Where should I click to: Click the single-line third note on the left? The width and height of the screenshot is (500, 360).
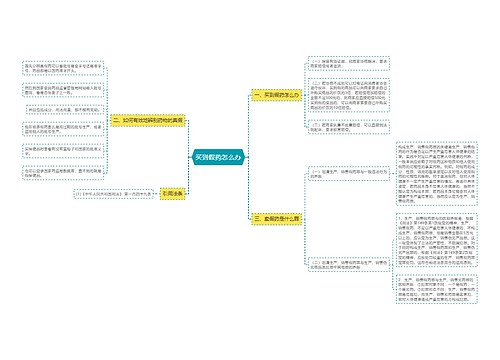(x=64, y=109)
